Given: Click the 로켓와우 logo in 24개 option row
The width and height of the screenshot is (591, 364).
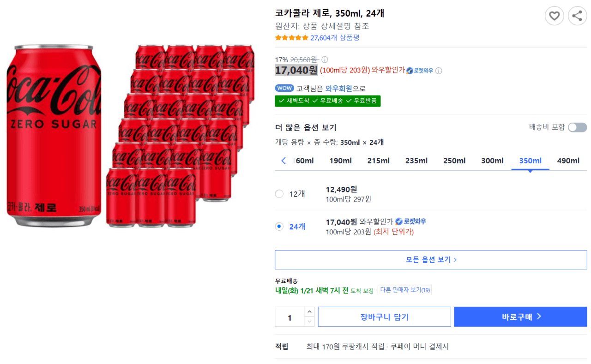Looking at the screenshot, I should point(410,221).
